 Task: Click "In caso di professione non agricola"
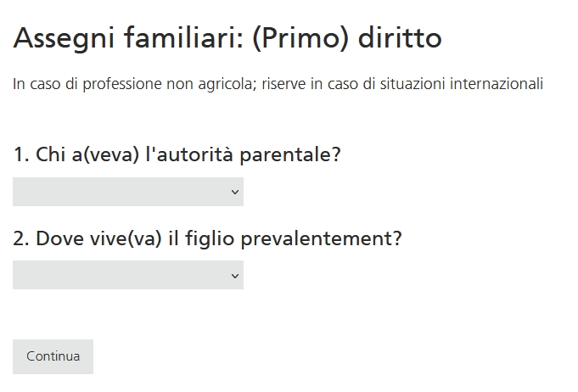pyautogui.click(x=123, y=85)
